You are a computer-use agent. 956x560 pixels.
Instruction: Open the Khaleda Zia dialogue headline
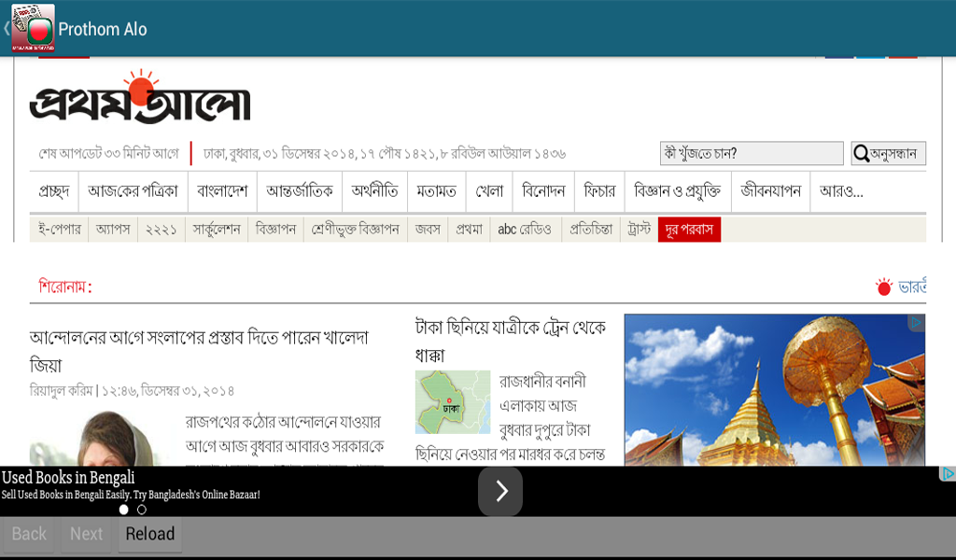(x=200, y=351)
